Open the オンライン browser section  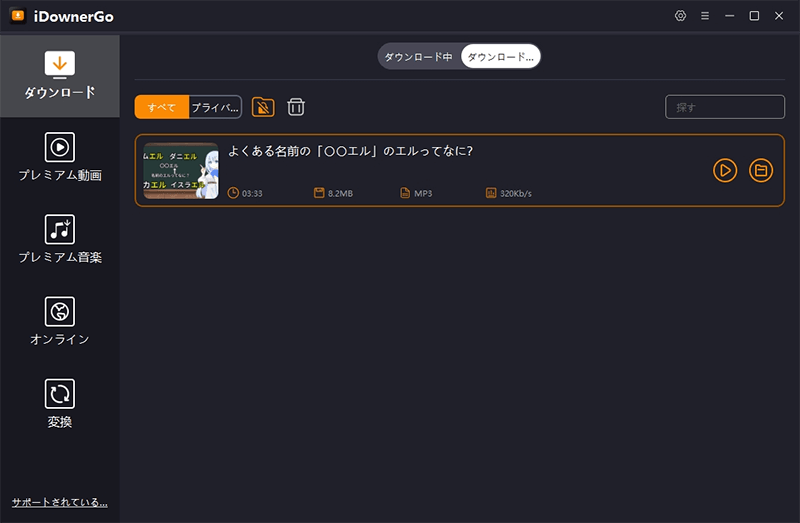[x=60, y=321]
